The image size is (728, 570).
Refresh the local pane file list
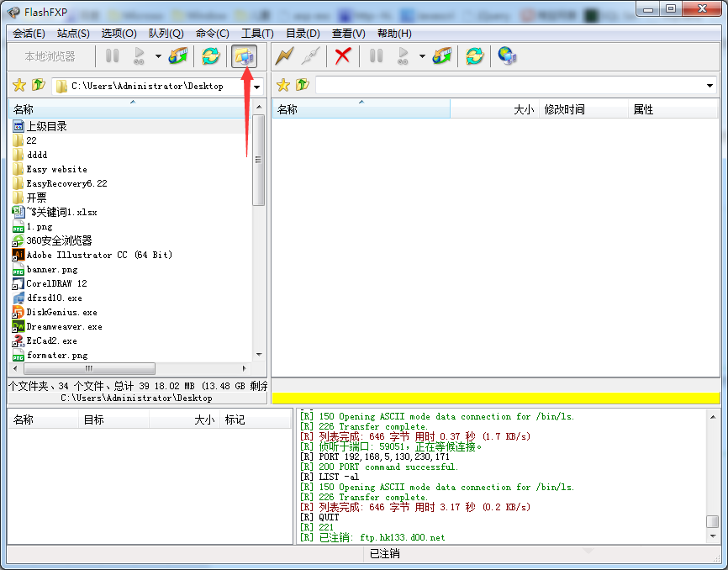(x=210, y=56)
